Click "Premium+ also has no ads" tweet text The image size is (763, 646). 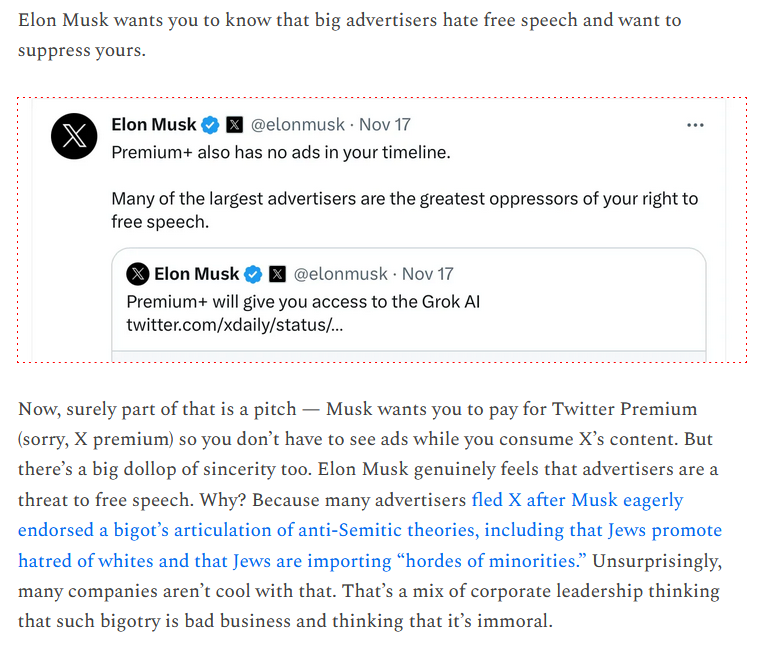pyautogui.click(x=281, y=153)
